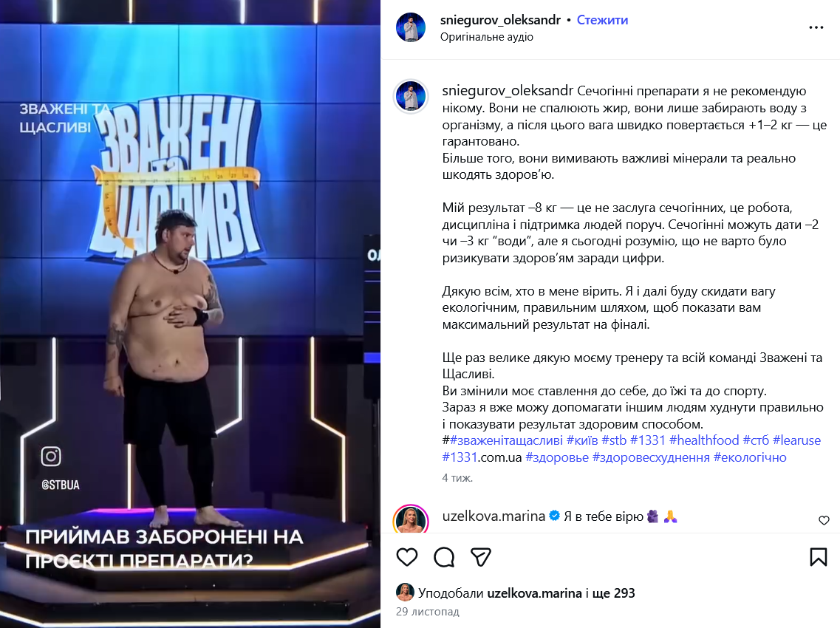840x628 pixels.
Task: Open the three-dots more options menu
Action: [816, 27]
